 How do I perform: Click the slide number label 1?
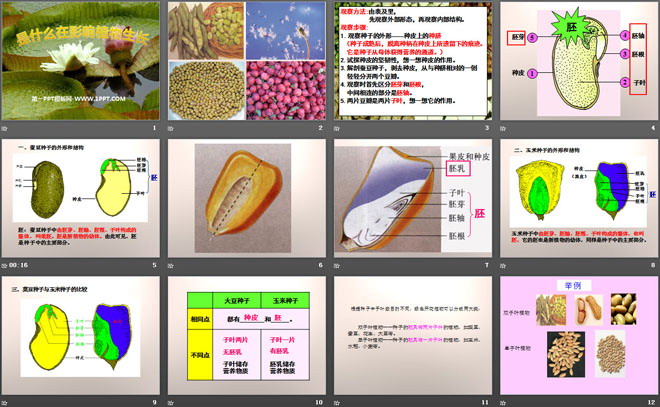[154, 128]
